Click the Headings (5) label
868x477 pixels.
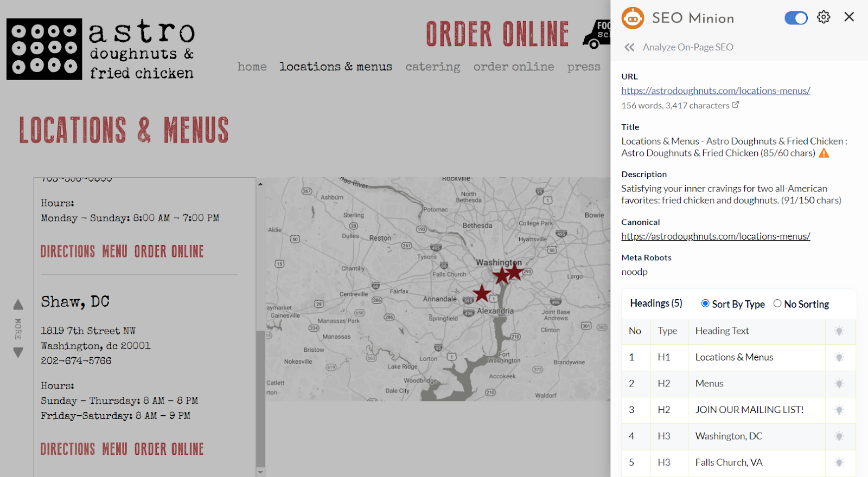pyautogui.click(x=656, y=304)
